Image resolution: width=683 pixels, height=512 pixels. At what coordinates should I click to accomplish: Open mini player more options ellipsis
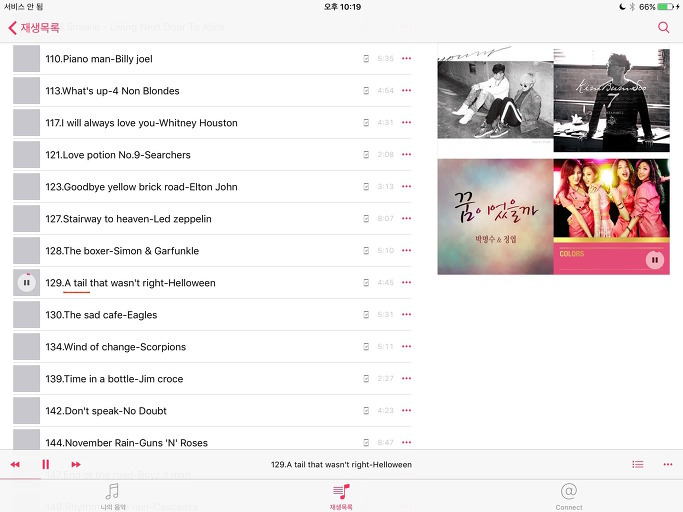coord(668,465)
